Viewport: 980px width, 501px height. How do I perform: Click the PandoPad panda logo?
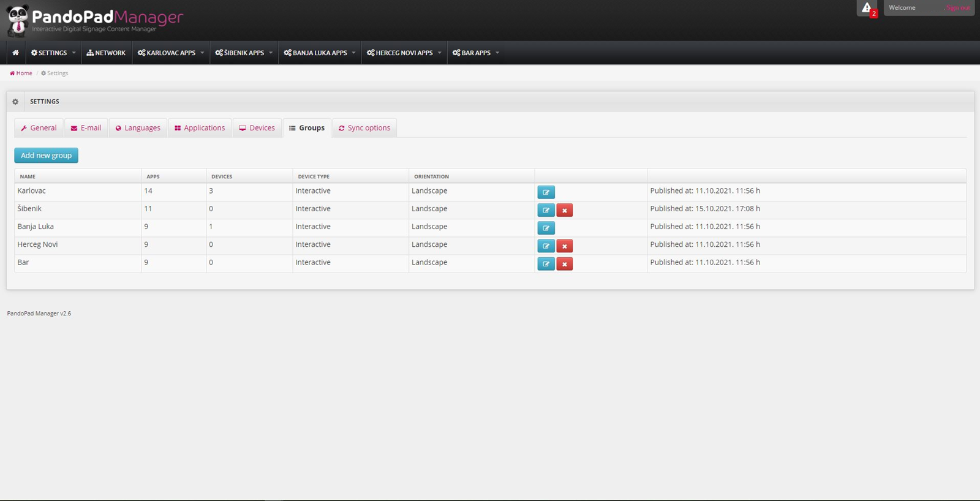tap(18, 20)
